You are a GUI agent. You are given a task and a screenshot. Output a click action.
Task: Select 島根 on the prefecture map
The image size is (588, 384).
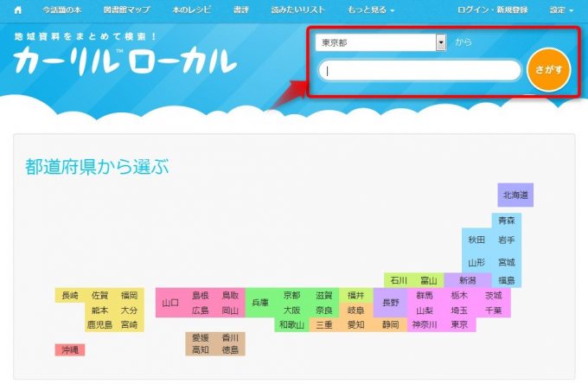201,295
